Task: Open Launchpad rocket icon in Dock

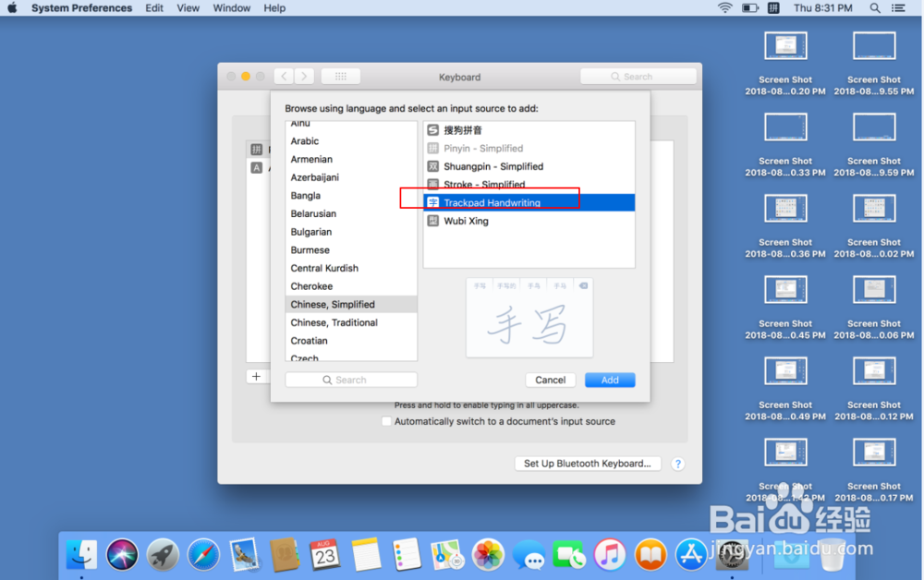Action: click(163, 554)
